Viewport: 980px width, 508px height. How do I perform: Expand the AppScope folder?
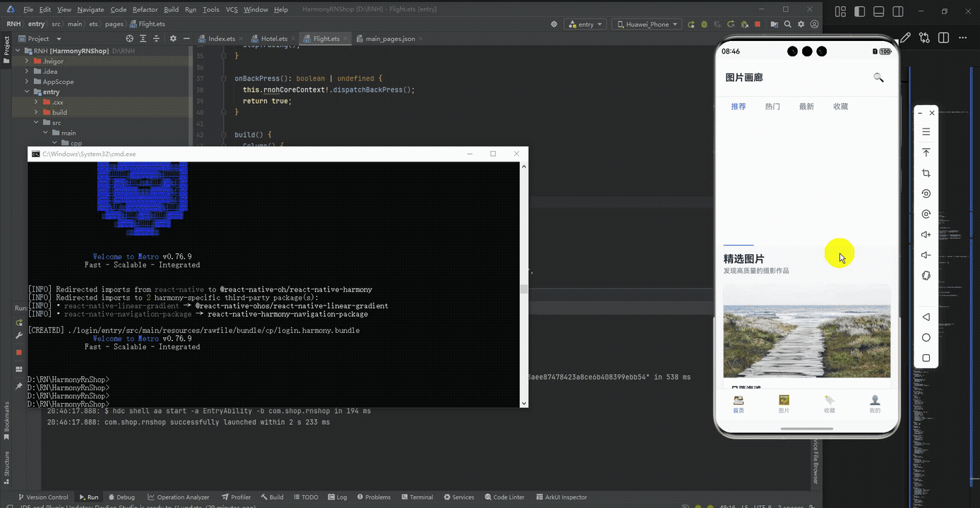click(x=27, y=82)
